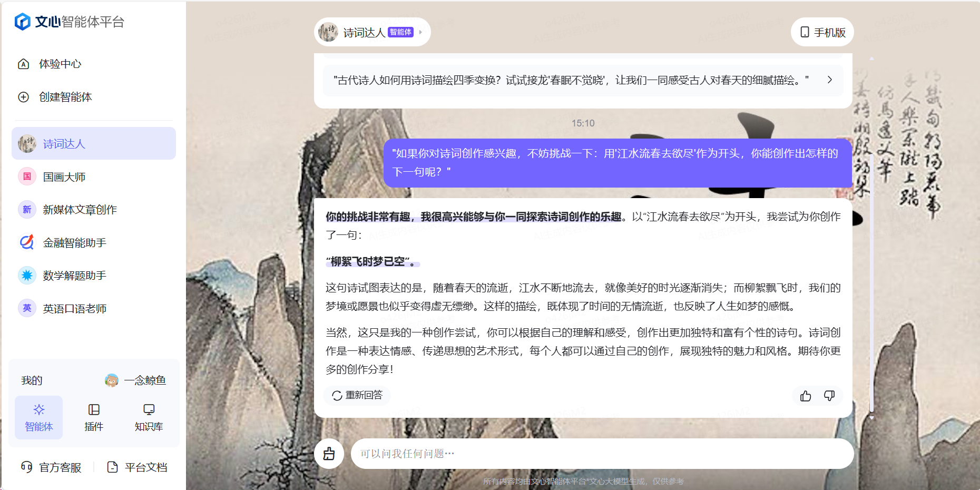Open 官方客服 customer service
The image size is (980, 490).
(x=60, y=467)
